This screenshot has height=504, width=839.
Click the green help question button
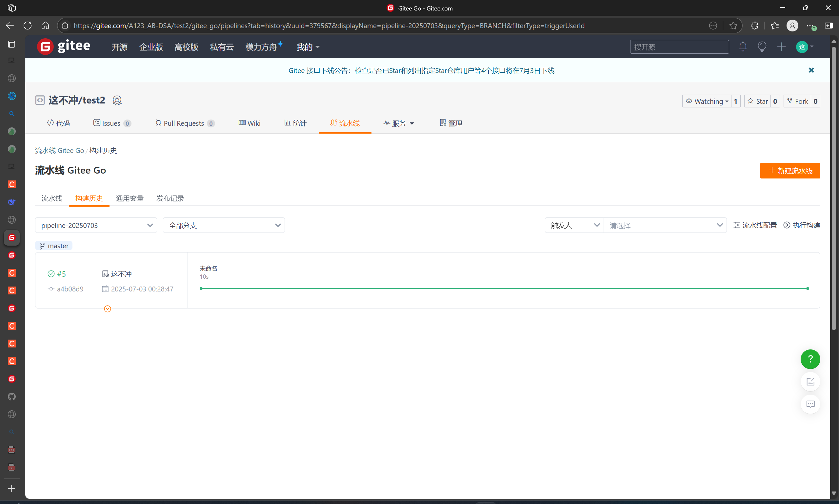click(810, 359)
